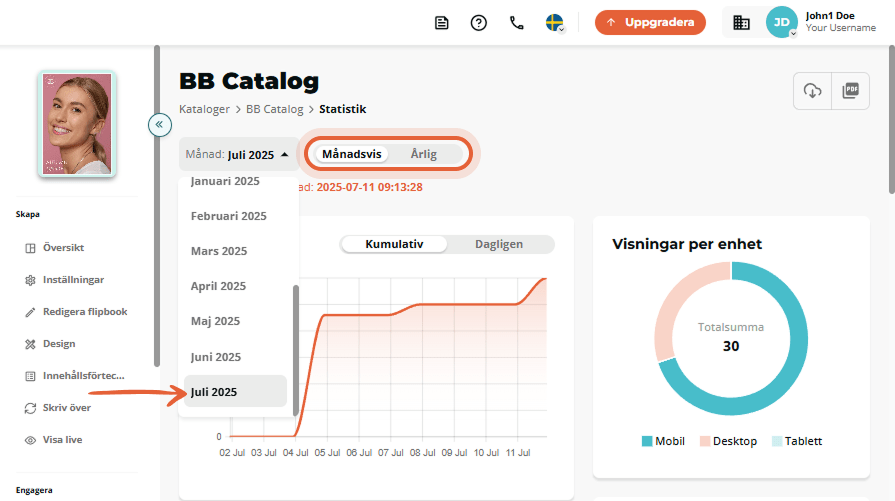895x501 pixels.
Task: Open Innehållsförtec... in the sidebar
Action: [83, 375]
